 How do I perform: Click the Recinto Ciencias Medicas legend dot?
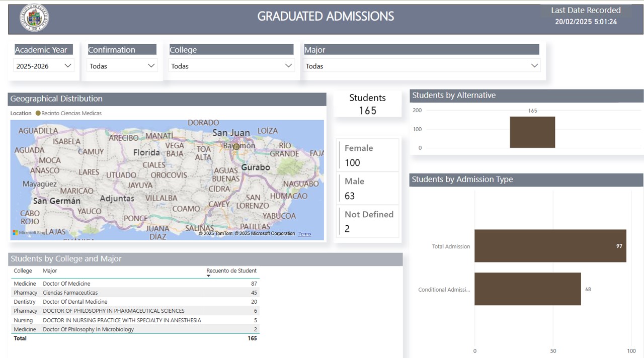pos(38,113)
